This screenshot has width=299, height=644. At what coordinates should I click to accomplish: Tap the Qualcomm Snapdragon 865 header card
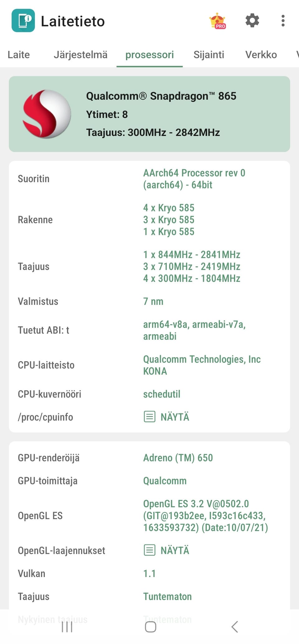161,114
